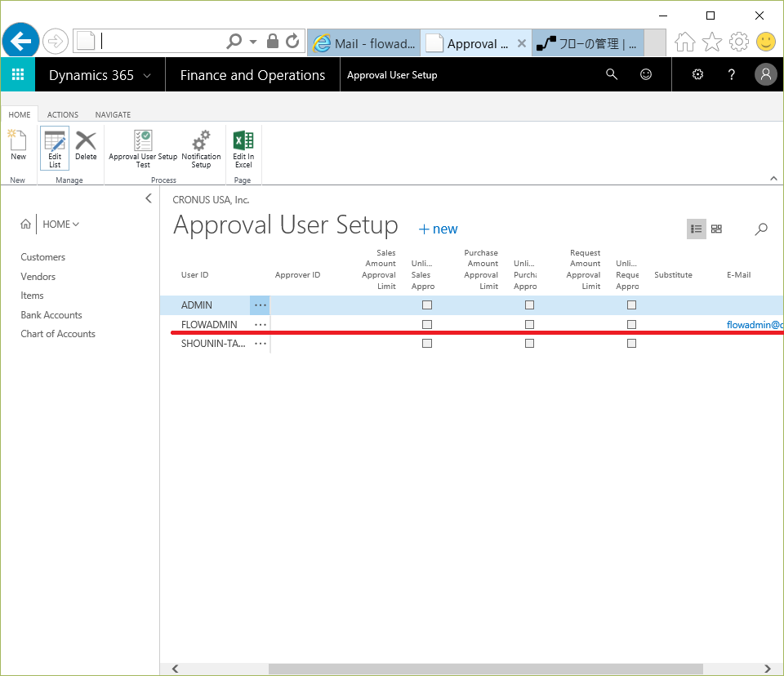Image resolution: width=784 pixels, height=676 pixels.
Task: Click the Delete ribbon button
Action: pos(86,145)
